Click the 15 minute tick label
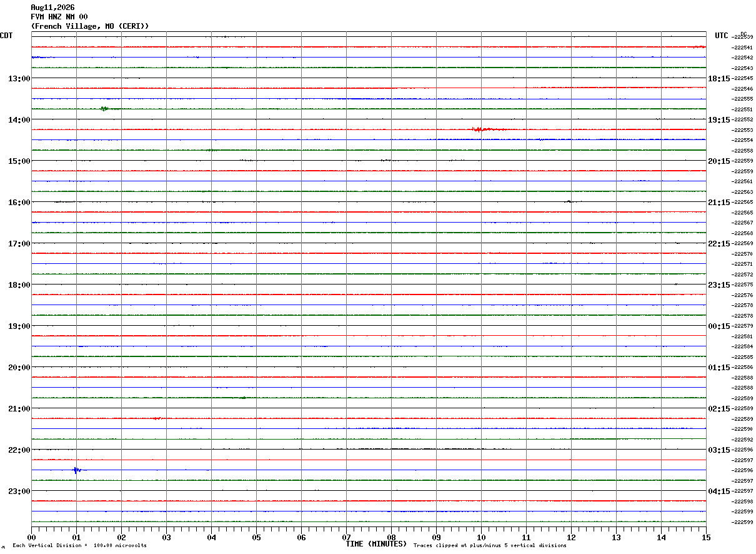756x554 pixels. coord(706,537)
